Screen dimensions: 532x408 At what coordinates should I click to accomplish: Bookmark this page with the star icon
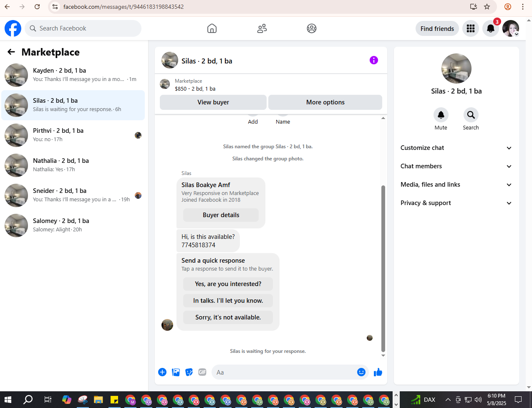[487, 7]
